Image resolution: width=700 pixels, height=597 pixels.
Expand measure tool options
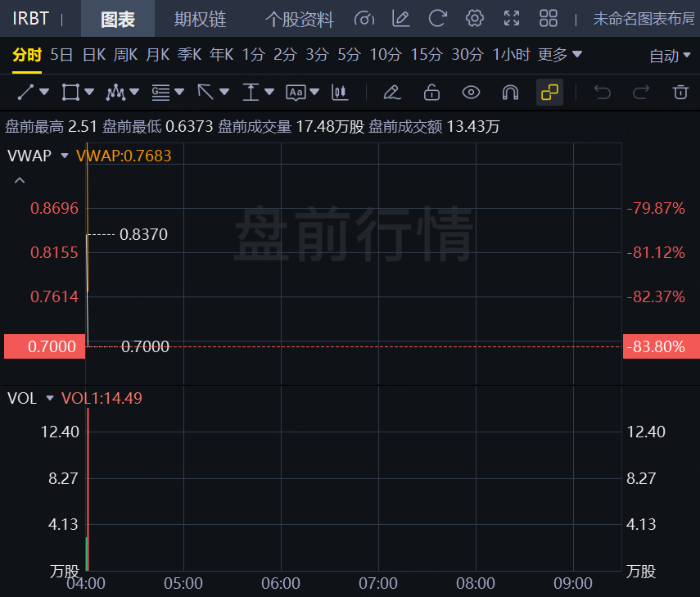269,92
